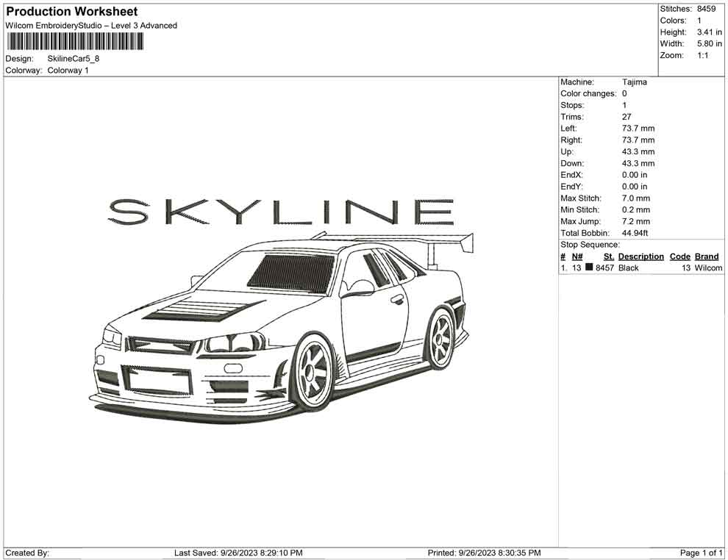The width and height of the screenshot is (728, 560).
Task: Select the stitch count 8457 in stop row
Action: (x=605, y=268)
